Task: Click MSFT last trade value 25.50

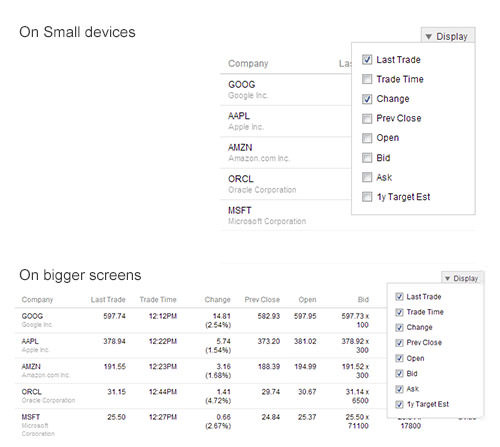Action: [116, 417]
